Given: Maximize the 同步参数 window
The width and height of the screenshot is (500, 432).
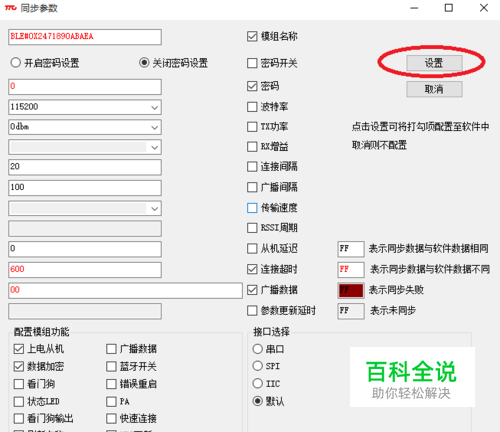Looking at the screenshot, I should [x=449, y=8].
